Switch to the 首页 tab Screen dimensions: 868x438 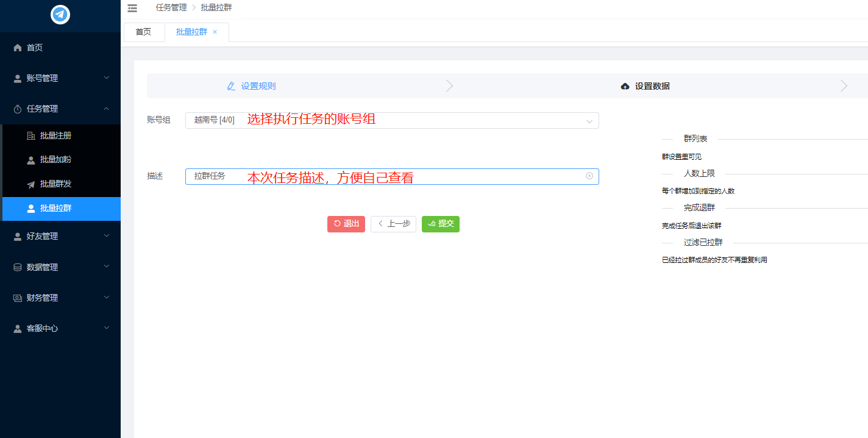[143, 32]
